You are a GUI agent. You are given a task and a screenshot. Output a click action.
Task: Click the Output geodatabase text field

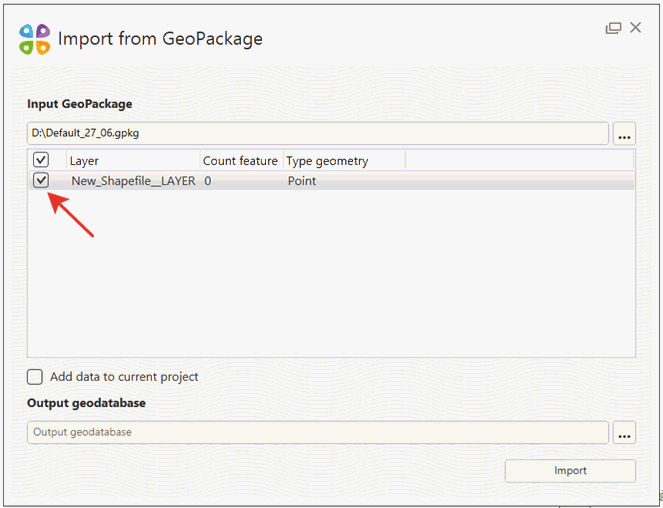click(318, 432)
